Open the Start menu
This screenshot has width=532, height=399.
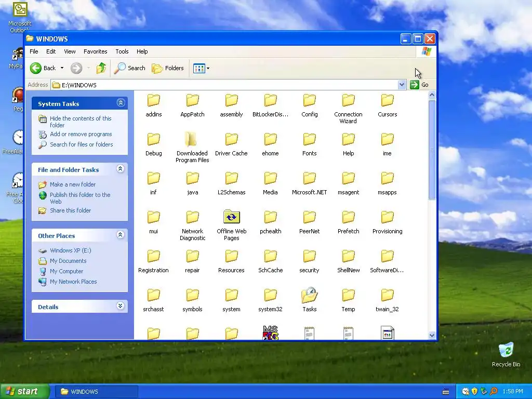coord(24,392)
